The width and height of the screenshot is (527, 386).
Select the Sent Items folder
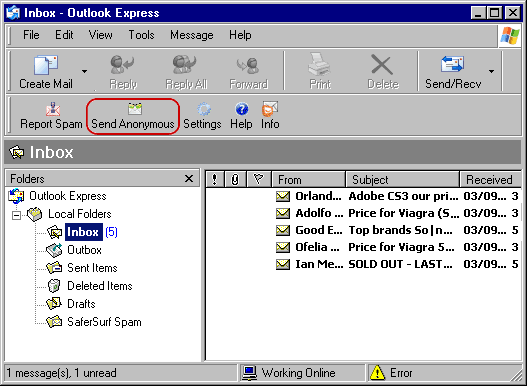[92, 268]
